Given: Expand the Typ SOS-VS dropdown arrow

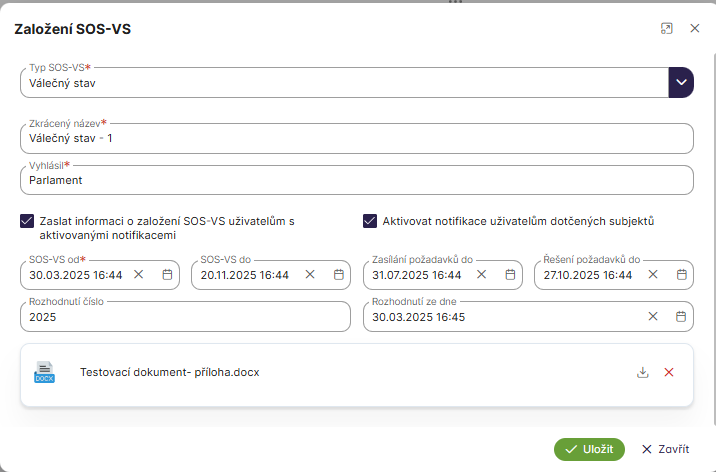Looking at the screenshot, I should click(x=681, y=82).
